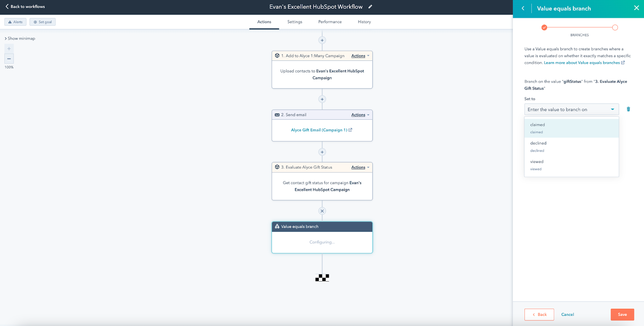This screenshot has height=326, width=644.
Task: Remove the pending branch with the X connector
Action: 322,211
